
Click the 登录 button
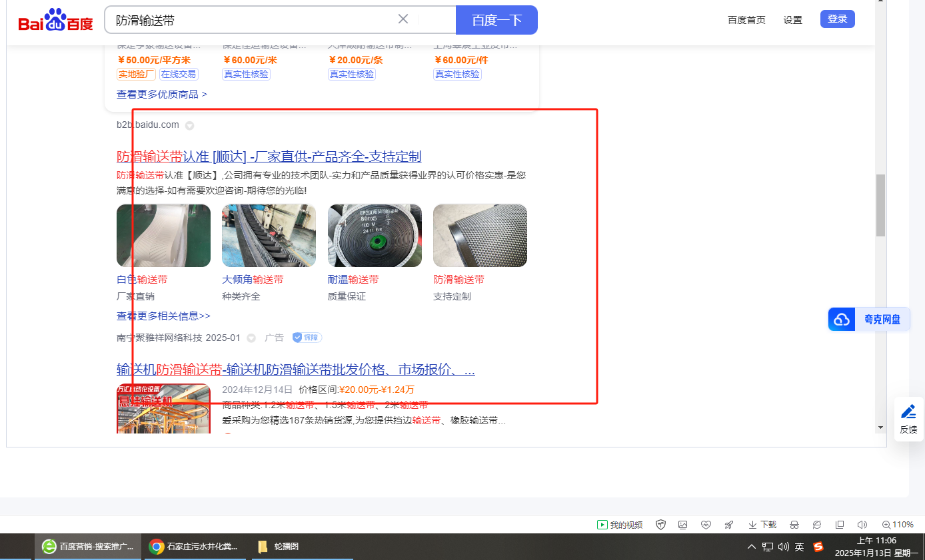[x=838, y=19]
